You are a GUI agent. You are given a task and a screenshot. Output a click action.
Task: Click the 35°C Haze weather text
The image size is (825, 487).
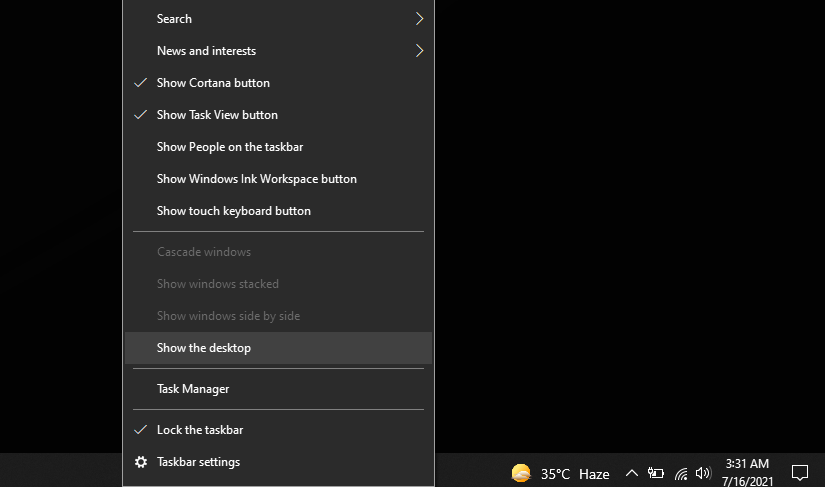(575, 474)
